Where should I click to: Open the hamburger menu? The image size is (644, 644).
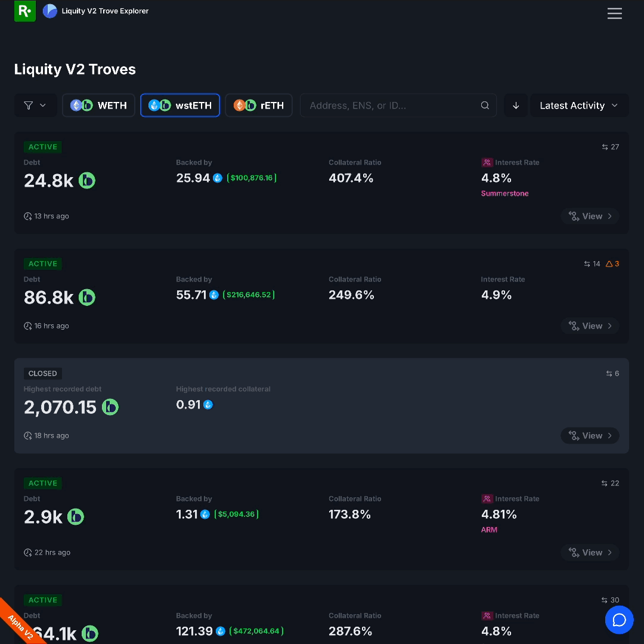pos(614,13)
